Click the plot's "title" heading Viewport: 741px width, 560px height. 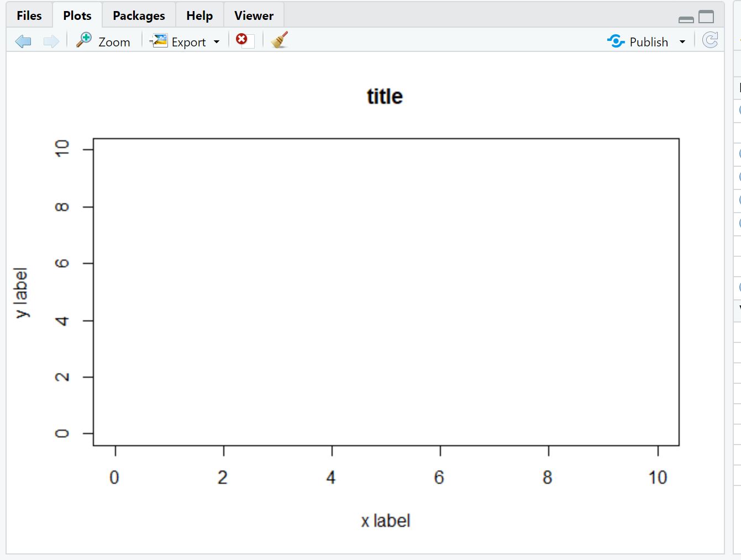tap(385, 97)
